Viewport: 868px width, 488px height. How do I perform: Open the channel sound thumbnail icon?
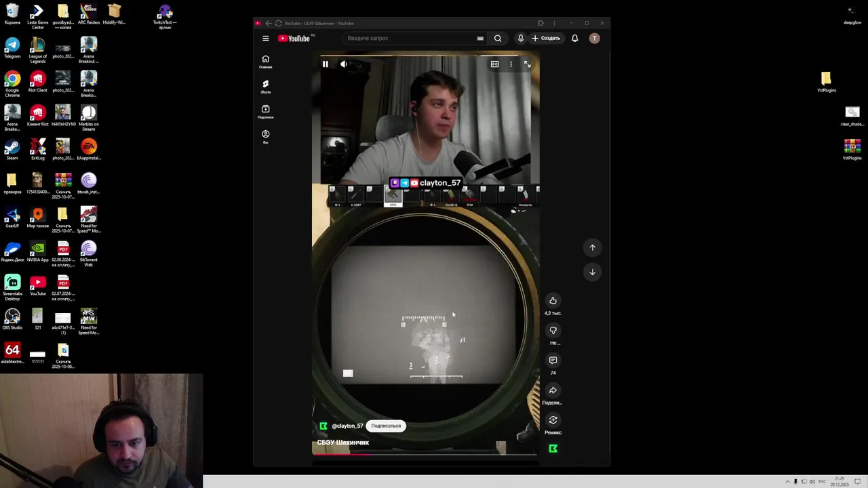tap(553, 449)
